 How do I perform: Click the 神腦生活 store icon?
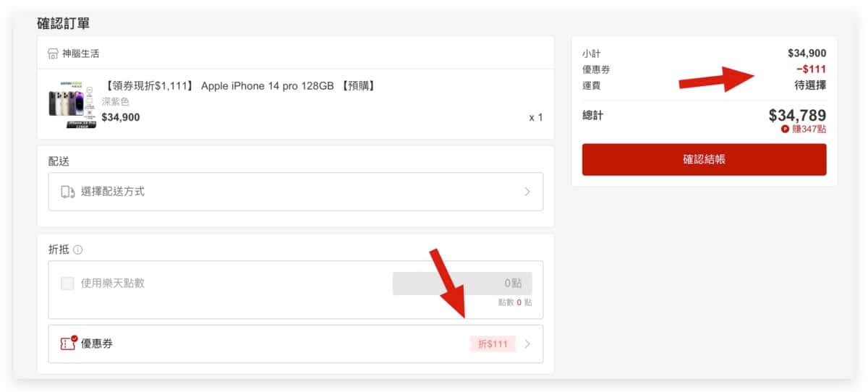pos(53,54)
